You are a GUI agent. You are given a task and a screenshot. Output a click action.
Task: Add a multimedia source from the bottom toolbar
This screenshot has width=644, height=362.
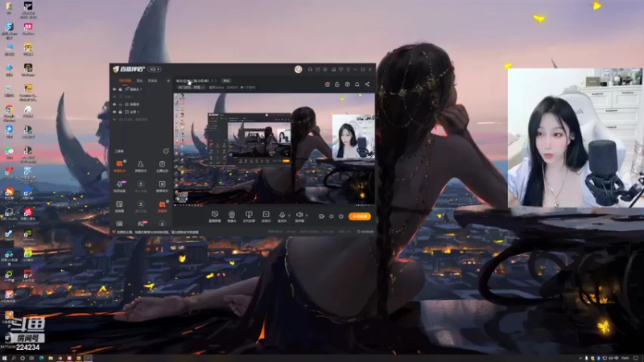266,216
